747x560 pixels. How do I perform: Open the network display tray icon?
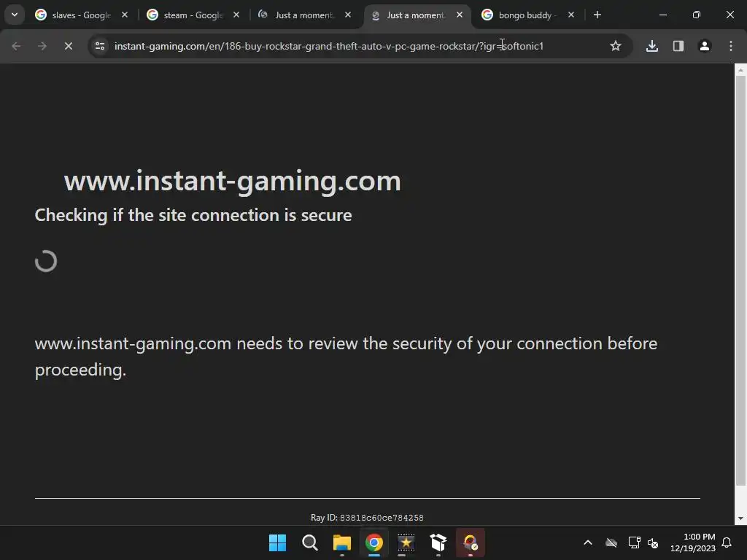(x=634, y=542)
